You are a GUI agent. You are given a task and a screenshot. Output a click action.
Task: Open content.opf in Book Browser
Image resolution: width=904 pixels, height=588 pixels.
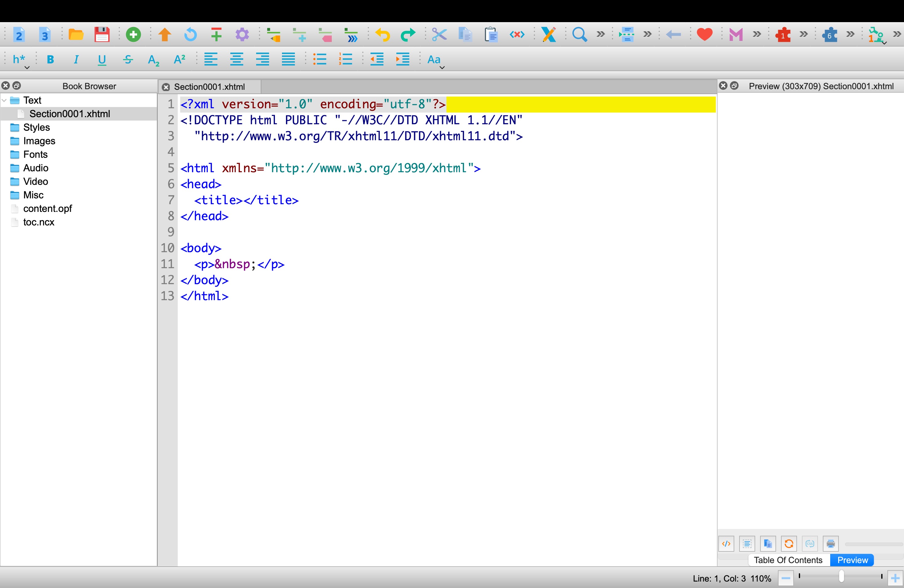point(47,209)
